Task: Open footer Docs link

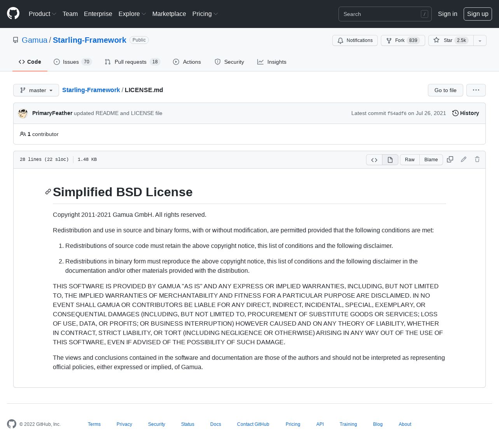Action: 216,424
